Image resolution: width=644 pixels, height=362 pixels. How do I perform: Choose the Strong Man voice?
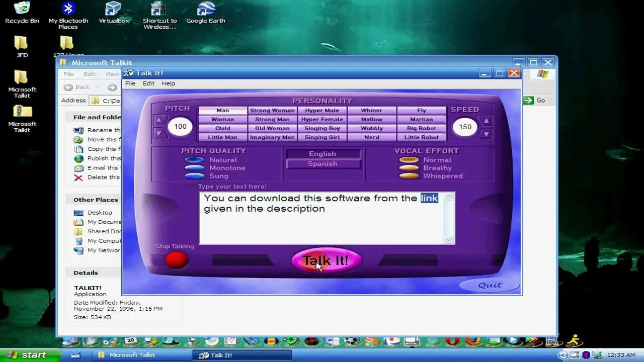[x=272, y=120]
